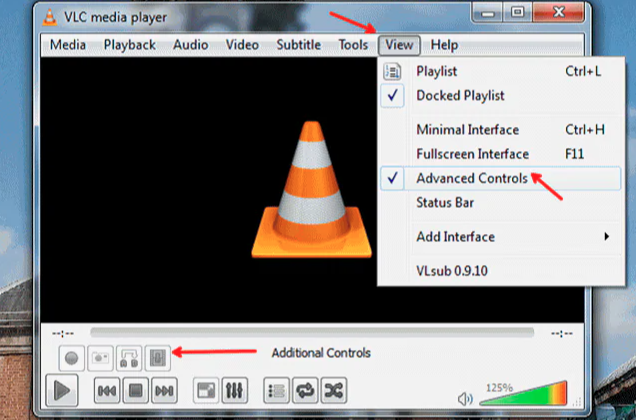This screenshot has height=420, width=636.
Task: Open the Media menu
Action: pyautogui.click(x=68, y=45)
